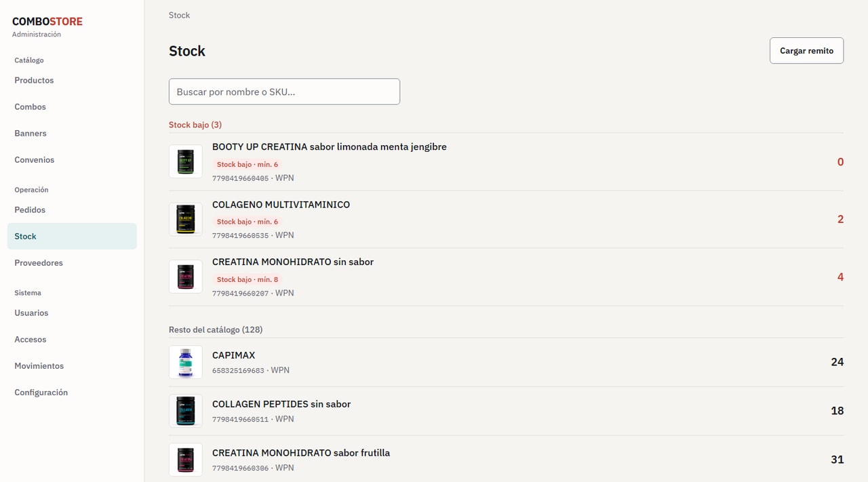Navigate to Banners
Viewport: 868px width, 482px height.
coord(72,133)
